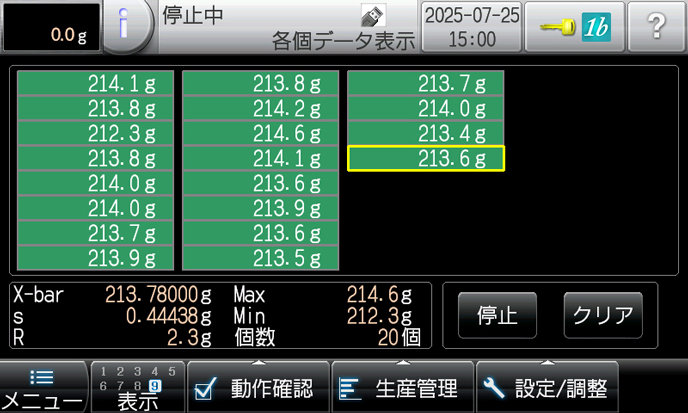Click the s value 0.44438 g
This screenshot has height=413, width=688.
(x=169, y=316)
